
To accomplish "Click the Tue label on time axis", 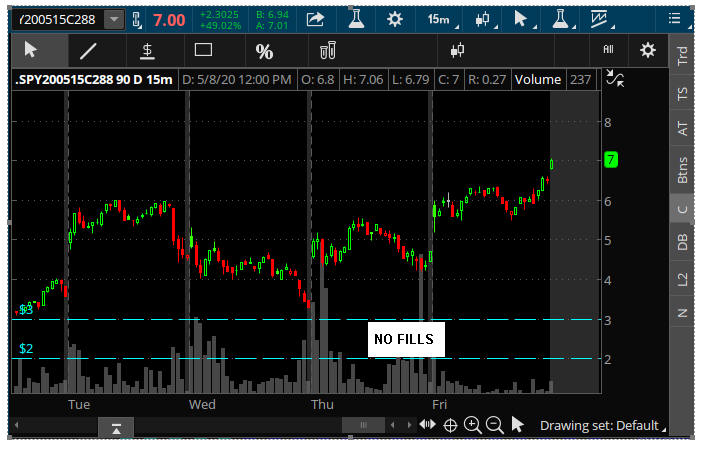I will point(79,405).
